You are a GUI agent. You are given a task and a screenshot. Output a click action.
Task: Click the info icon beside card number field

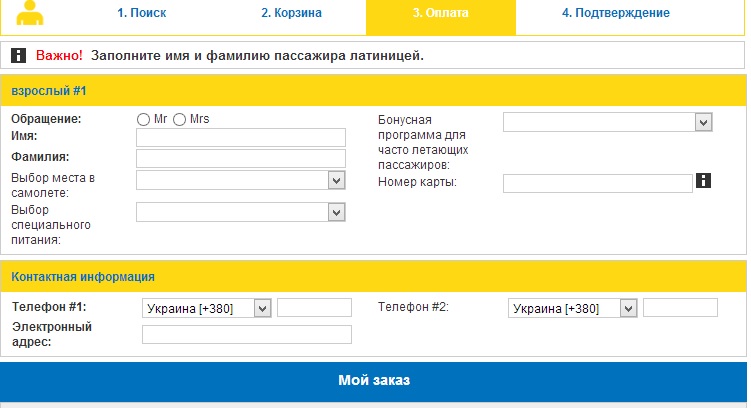pos(703,181)
